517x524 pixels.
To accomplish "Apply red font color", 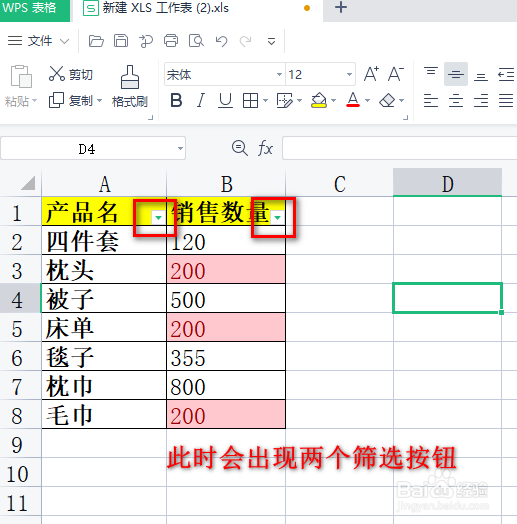I will pos(353,100).
